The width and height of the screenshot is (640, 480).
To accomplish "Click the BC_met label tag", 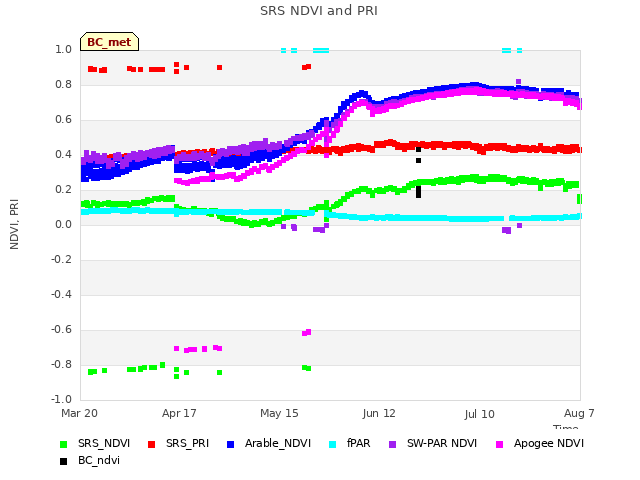I will [x=109, y=42].
